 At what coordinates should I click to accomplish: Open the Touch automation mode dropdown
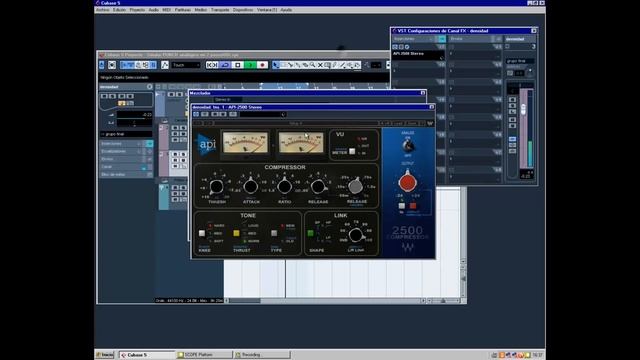[186, 65]
